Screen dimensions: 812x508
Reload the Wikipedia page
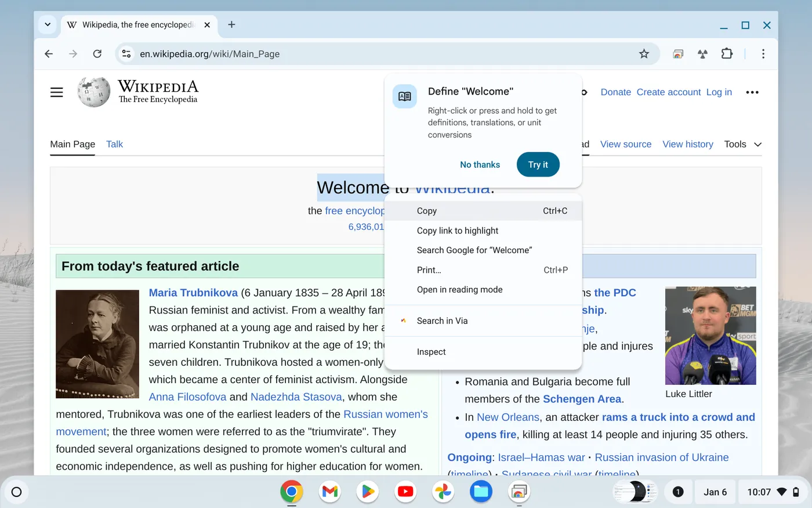97,54
